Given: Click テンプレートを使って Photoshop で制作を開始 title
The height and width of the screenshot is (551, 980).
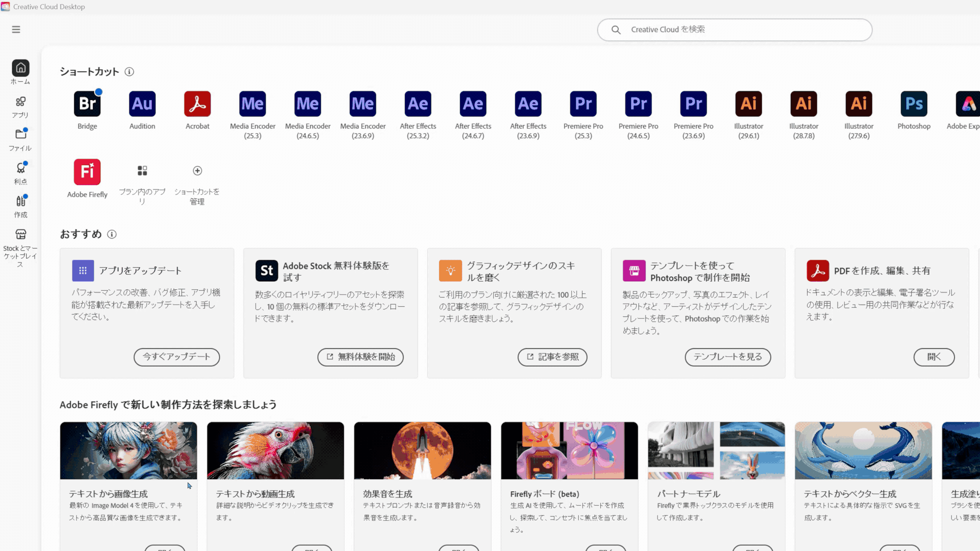Looking at the screenshot, I should click(700, 271).
